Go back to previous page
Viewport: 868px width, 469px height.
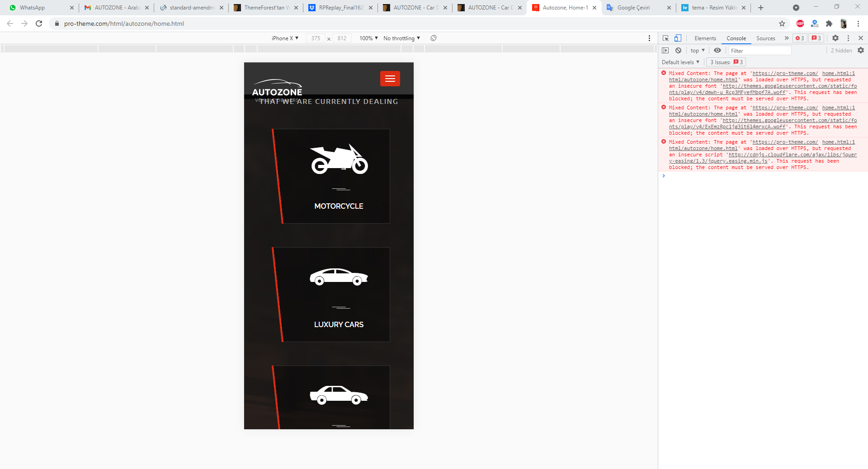click(x=10, y=23)
